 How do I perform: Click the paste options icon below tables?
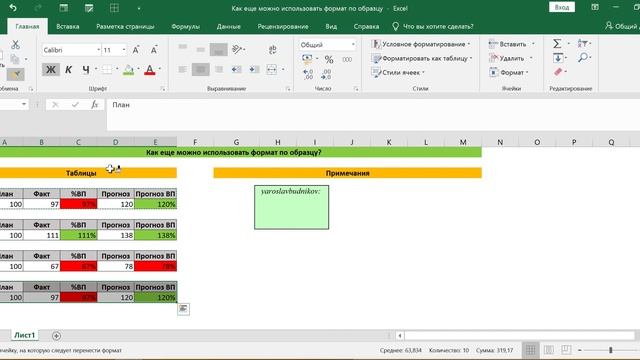(x=183, y=309)
